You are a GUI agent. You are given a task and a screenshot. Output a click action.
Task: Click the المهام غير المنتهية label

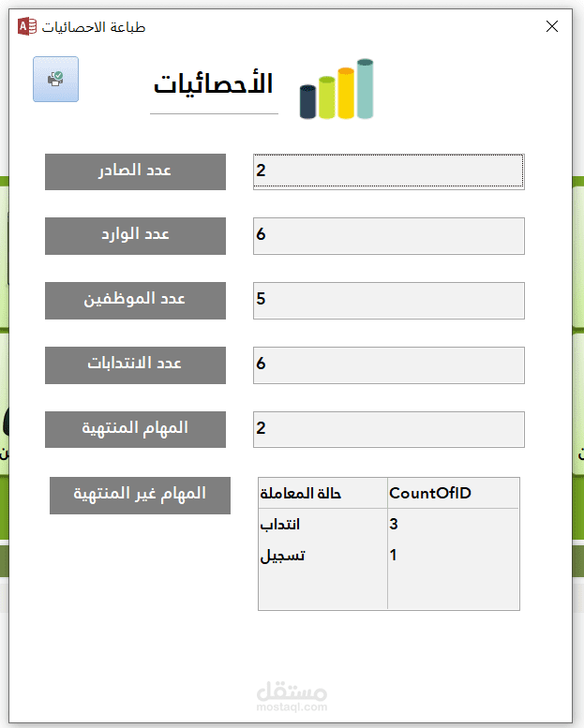[x=140, y=494]
